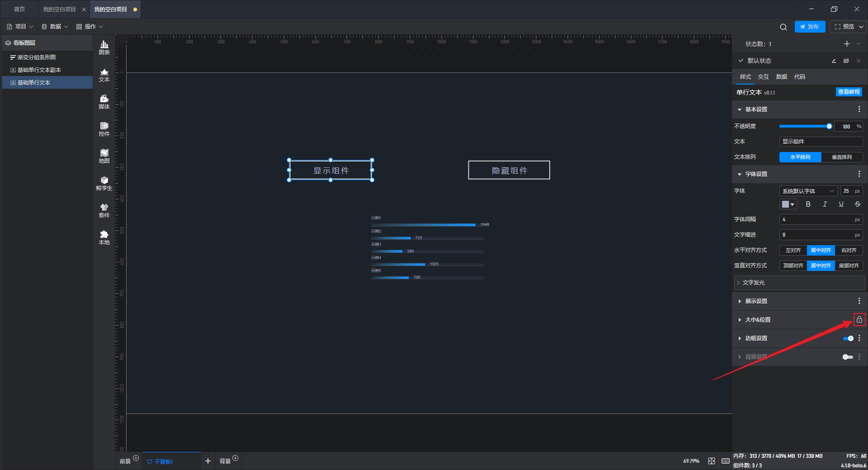The height and width of the screenshot is (470, 868).
Task: Collapse the 基本设置 section
Action: coord(740,109)
